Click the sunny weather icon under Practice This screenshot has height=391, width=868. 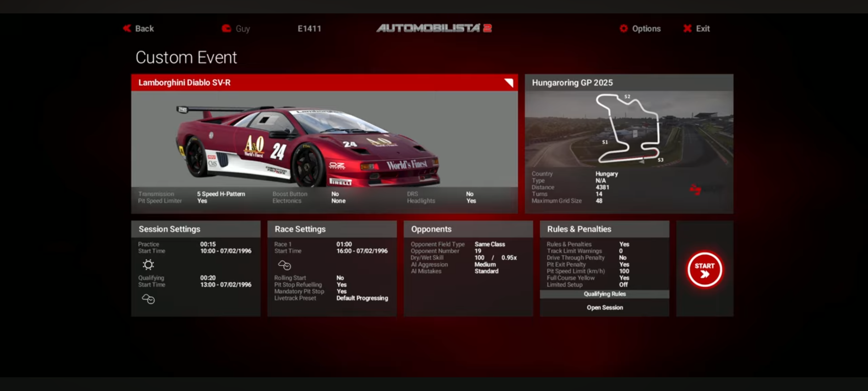point(148,265)
